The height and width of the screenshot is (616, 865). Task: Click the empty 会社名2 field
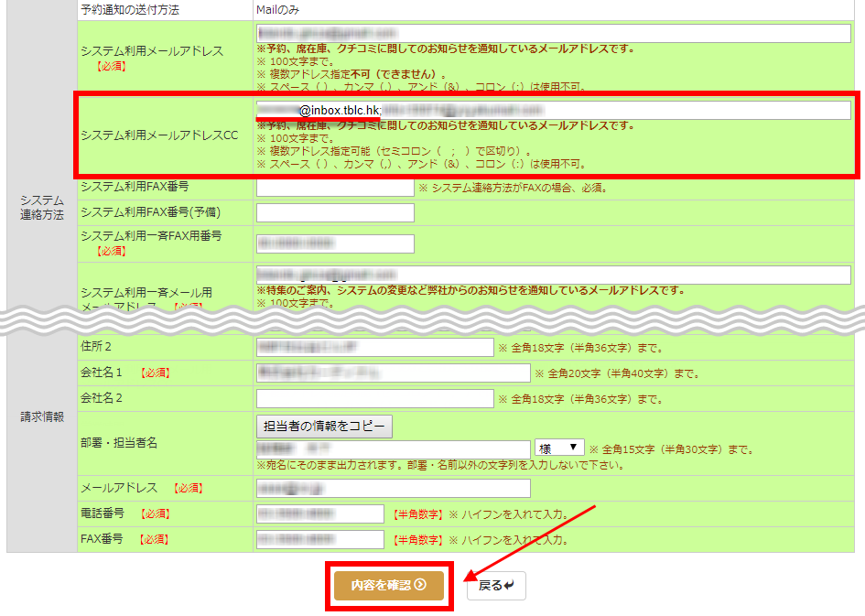pyautogui.click(x=374, y=398)
